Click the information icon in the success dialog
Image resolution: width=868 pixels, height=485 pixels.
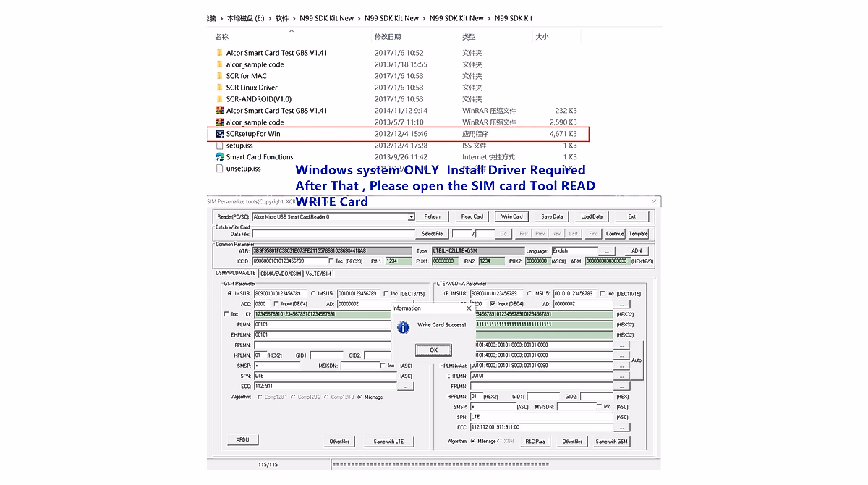[x=404, y=327]
